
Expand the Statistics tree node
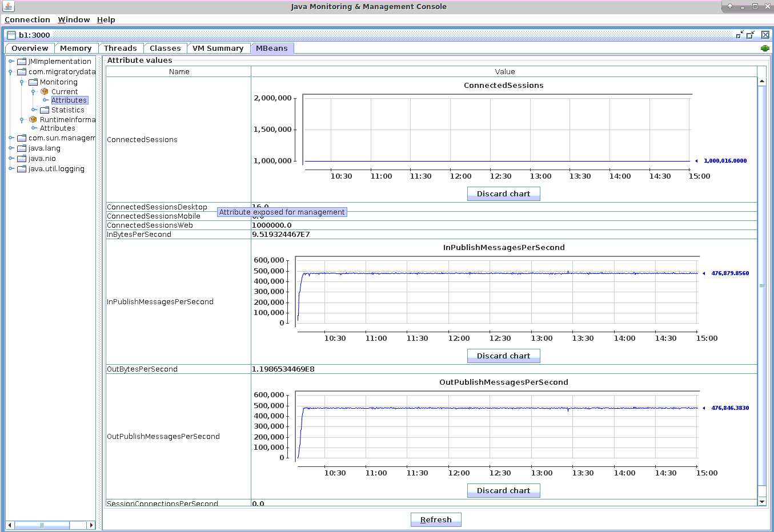coord(34,110)
